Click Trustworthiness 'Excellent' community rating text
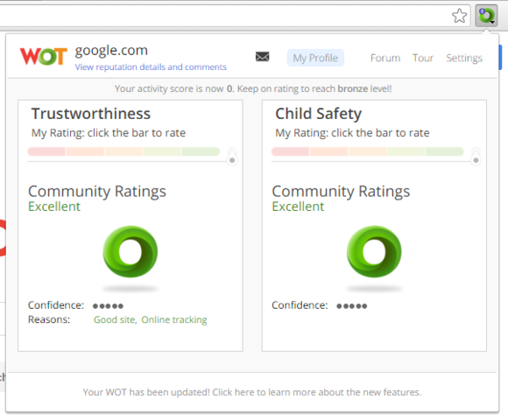Viewport: 508px width, 420px height. [x=54, y=206]
